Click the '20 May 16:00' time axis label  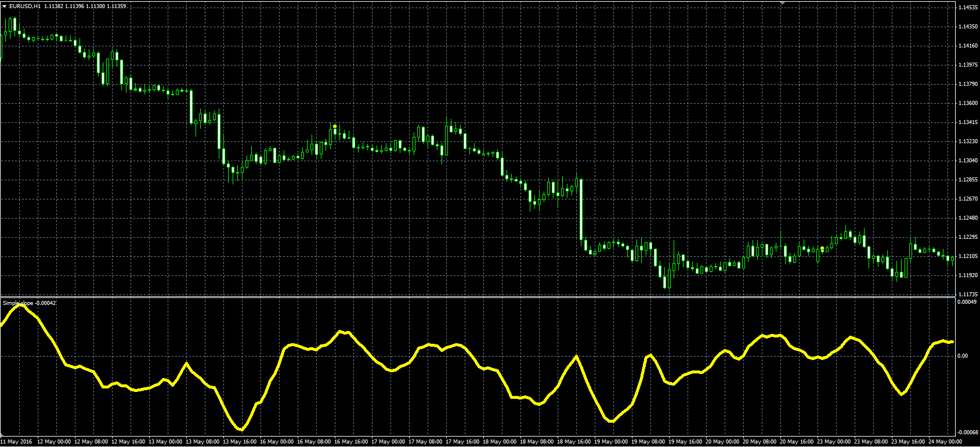pos(797,442)
